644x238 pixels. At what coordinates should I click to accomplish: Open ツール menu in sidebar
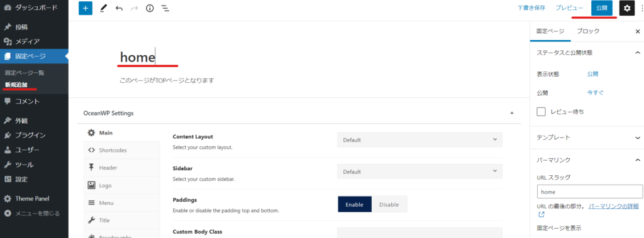(x=35, y=165)
